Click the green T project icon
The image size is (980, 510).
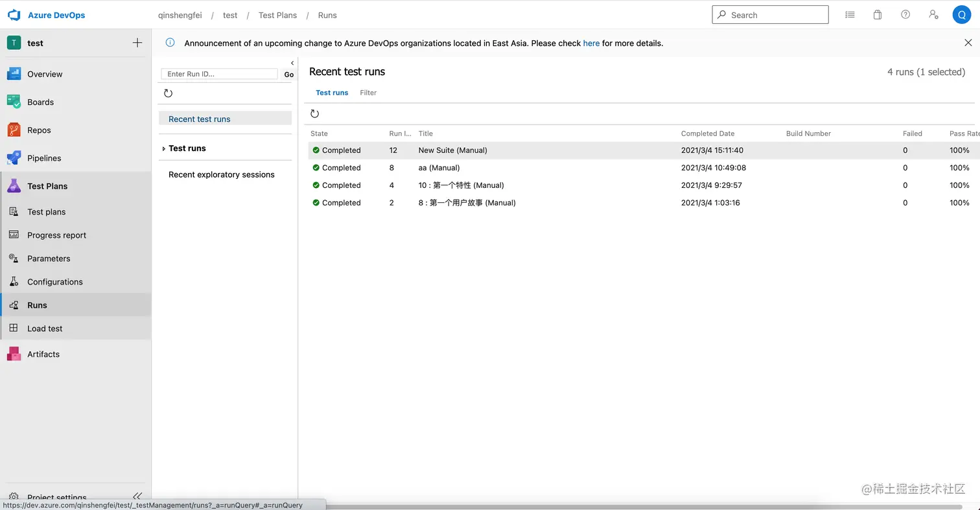tap(14, 43)
